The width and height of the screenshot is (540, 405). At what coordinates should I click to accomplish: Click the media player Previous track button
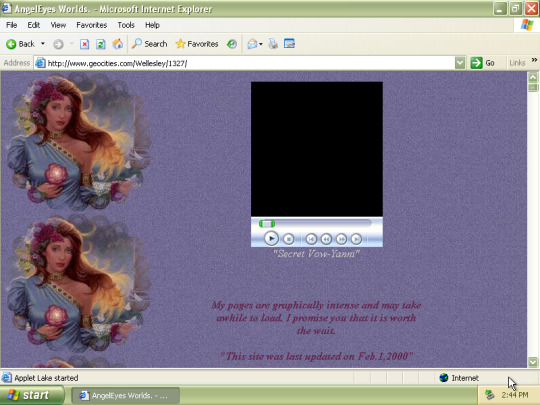coord(311,239)
